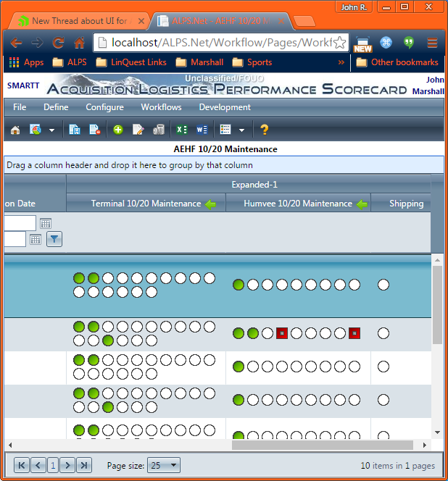
Task: Click horizontal scrollbar right arrow
Action: pos(425,445)
